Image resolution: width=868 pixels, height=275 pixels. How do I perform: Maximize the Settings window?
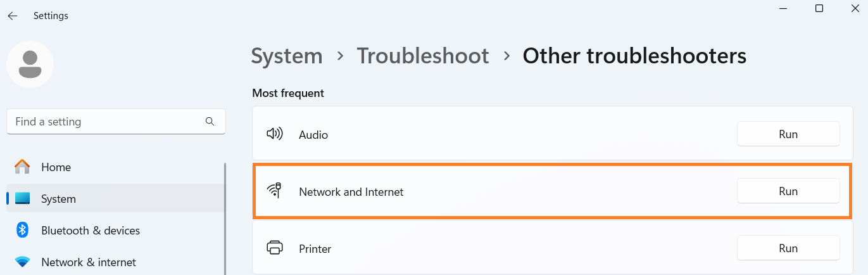tap(819, 8)
